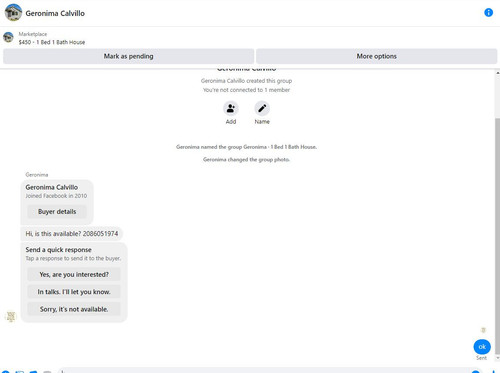Click "Geronima Calvillo created this group" text
The image size is (500, 373).
pos(246,81)
